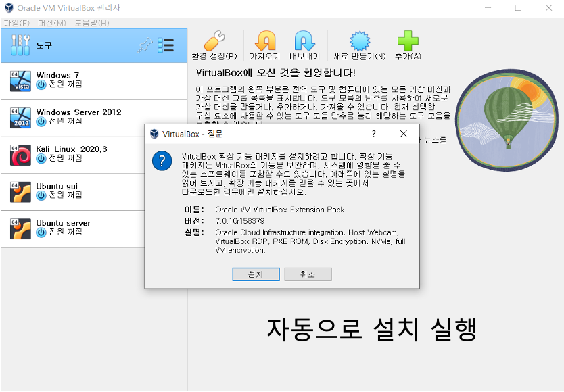
Task: Click the help question mark in the dialog title bar
Action: [374, 134]
